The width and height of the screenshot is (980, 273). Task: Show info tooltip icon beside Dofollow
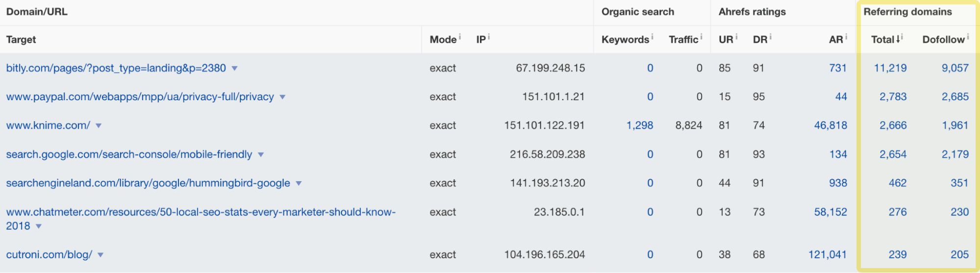(x=968, y=37)
